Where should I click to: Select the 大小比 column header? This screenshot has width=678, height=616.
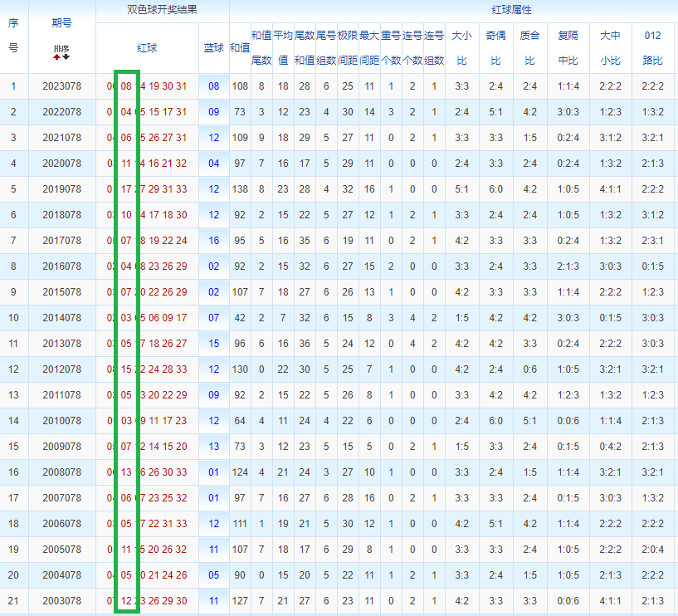[461, 48]
